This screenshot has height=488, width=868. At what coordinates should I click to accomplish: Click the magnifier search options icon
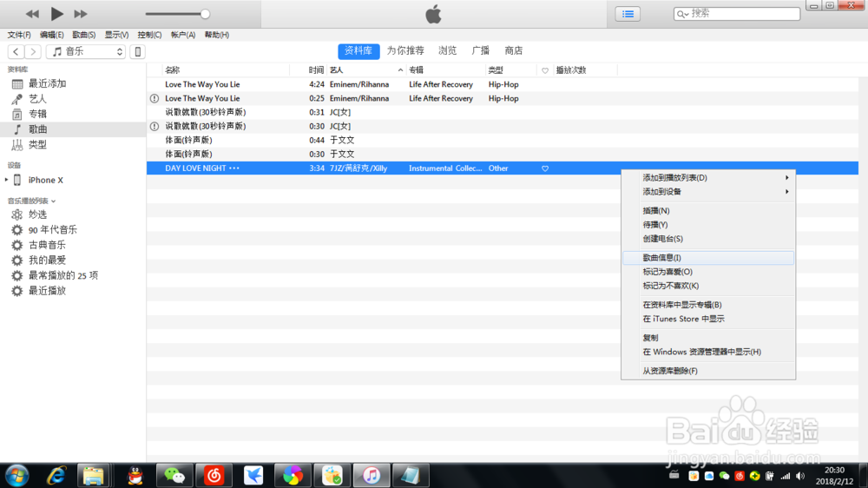pyautogui.click(x=682, y=14)
